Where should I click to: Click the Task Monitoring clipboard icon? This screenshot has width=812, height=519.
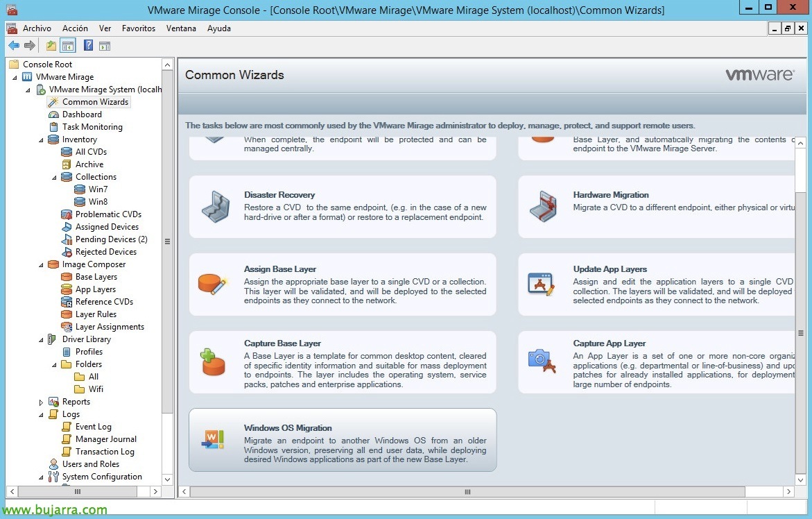pos(53,127)
